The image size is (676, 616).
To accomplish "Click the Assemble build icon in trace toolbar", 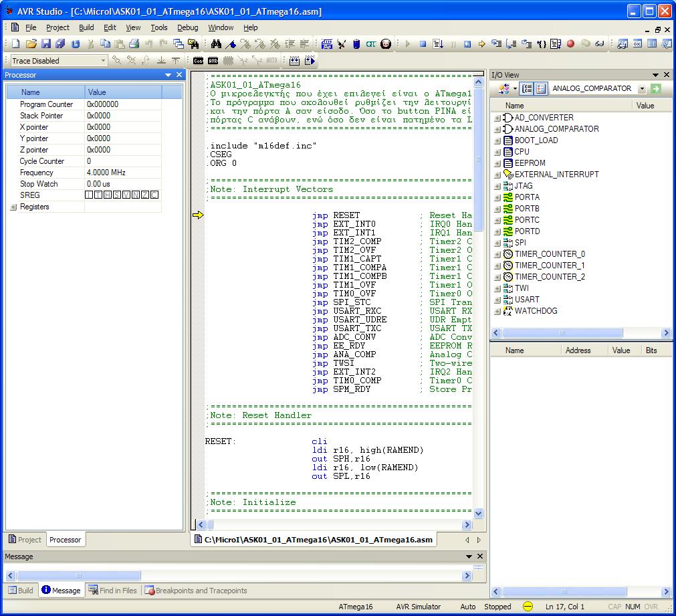I will coord(294,61).
